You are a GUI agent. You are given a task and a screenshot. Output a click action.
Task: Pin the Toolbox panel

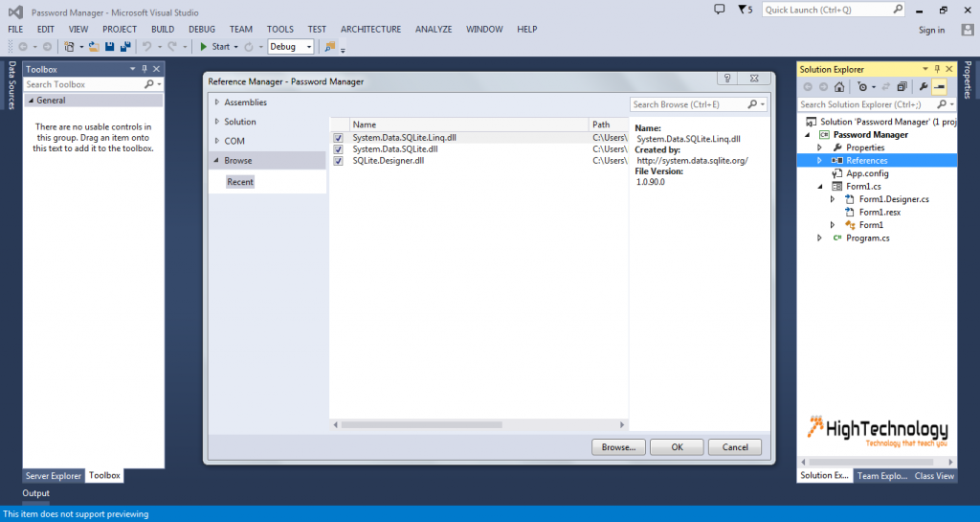click(x=145, y=69)
